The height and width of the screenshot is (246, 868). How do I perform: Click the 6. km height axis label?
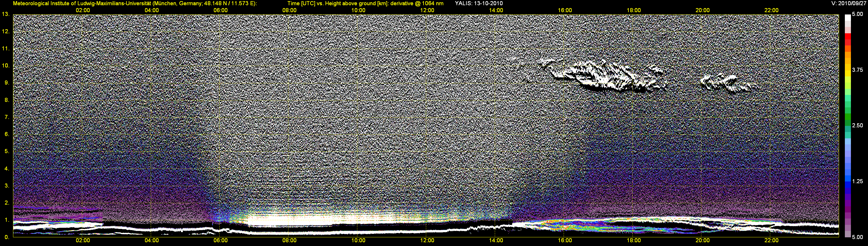coord(7,134)
